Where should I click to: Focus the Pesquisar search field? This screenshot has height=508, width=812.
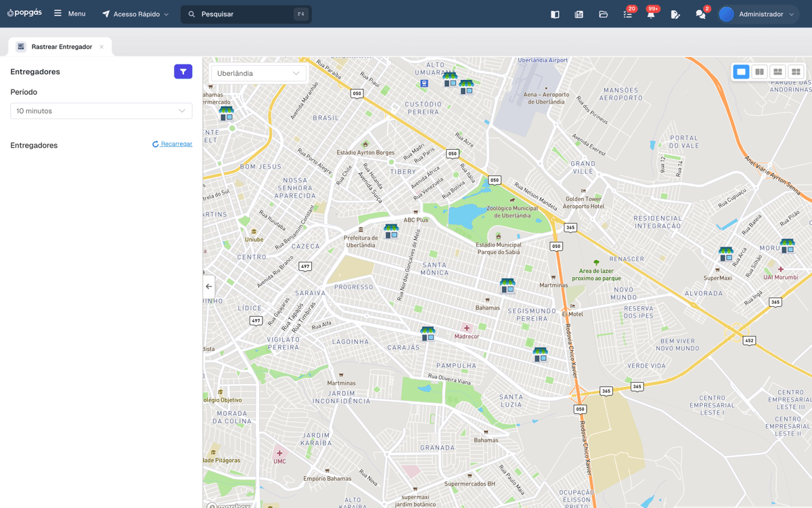(246, 14)
